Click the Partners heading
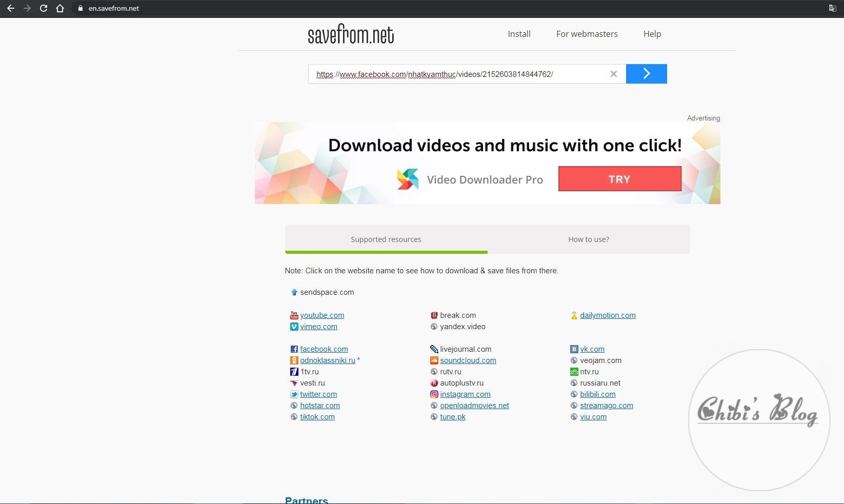 point(307,500)
